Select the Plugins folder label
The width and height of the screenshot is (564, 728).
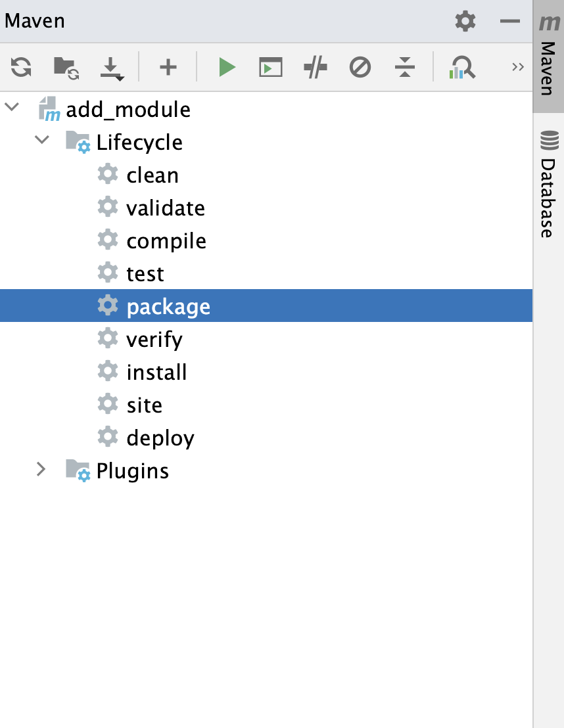[x=132, y=471]
